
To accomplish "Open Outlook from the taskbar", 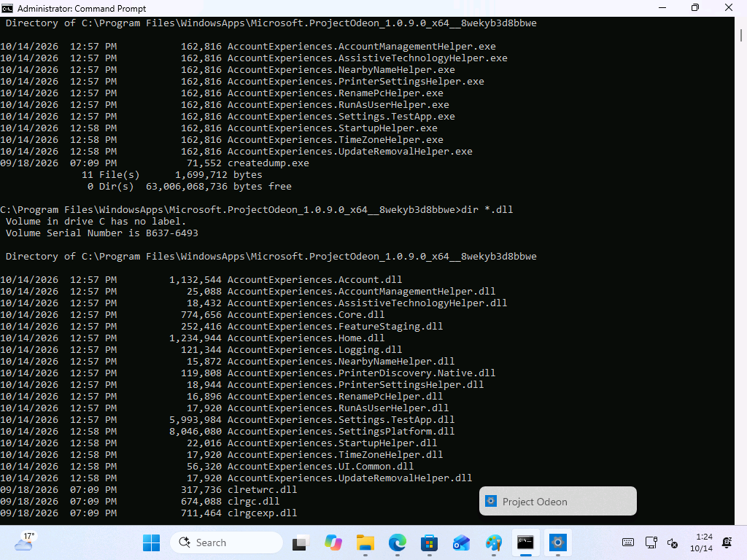I will (x=461, y=542).
